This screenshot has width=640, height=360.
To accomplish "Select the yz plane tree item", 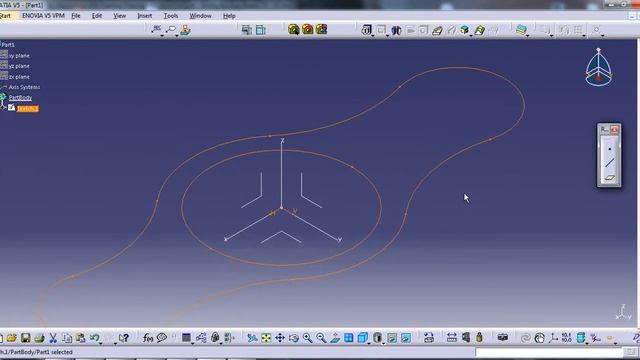I will 19,66.
